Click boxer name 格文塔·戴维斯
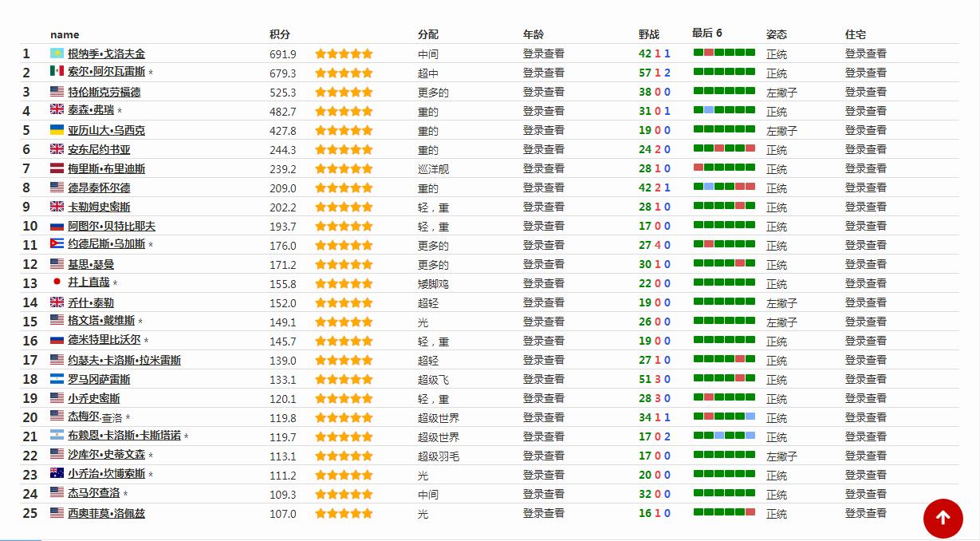Screen dimensions: 980x541 [101, 321]
